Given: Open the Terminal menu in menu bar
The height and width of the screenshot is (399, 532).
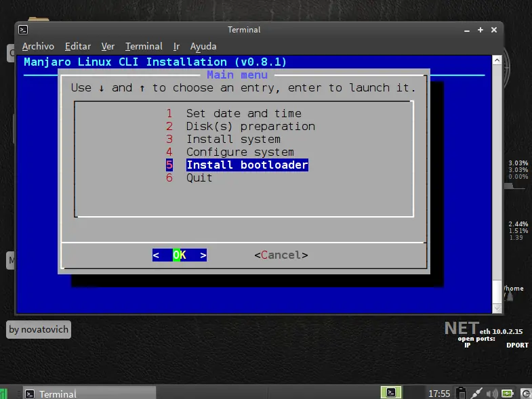Looking at the screenshot, I should click(x=144, y=46).
